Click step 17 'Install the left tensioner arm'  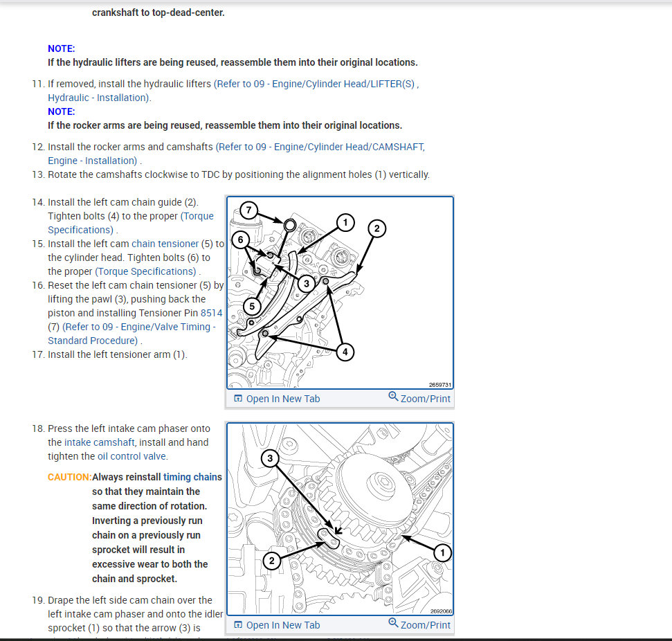point(118,354)
